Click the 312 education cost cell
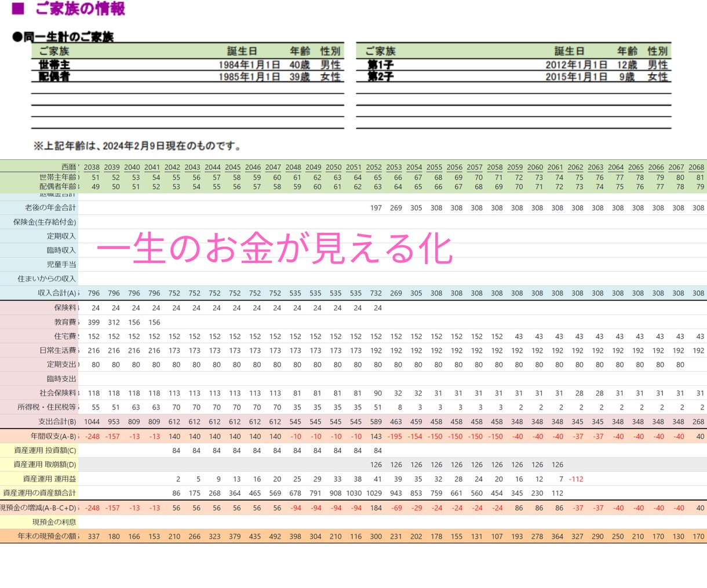Viewport: 707px width, 588px height. point(114,322)
